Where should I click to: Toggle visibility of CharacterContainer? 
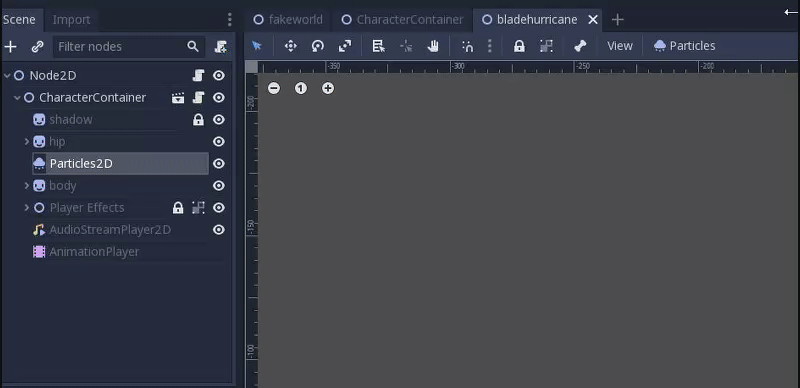[x=219, y=98]
